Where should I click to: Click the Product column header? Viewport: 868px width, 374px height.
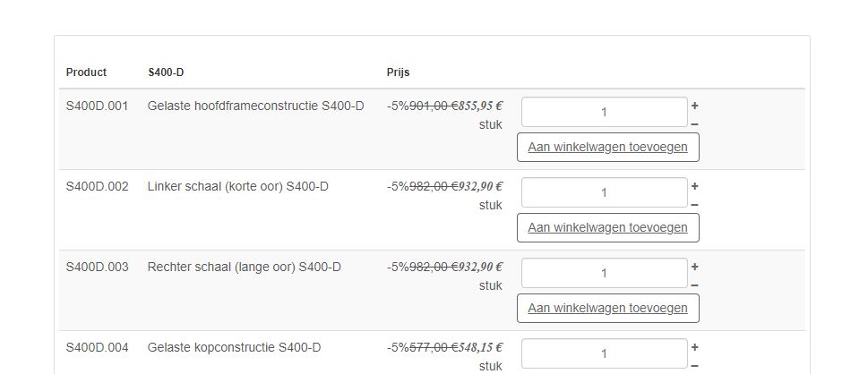coord(86,72)
